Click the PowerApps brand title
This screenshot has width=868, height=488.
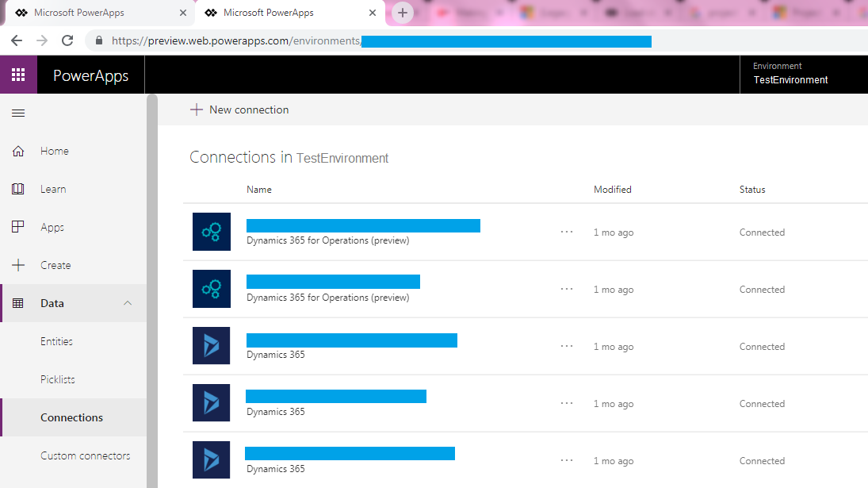(91, 75)
